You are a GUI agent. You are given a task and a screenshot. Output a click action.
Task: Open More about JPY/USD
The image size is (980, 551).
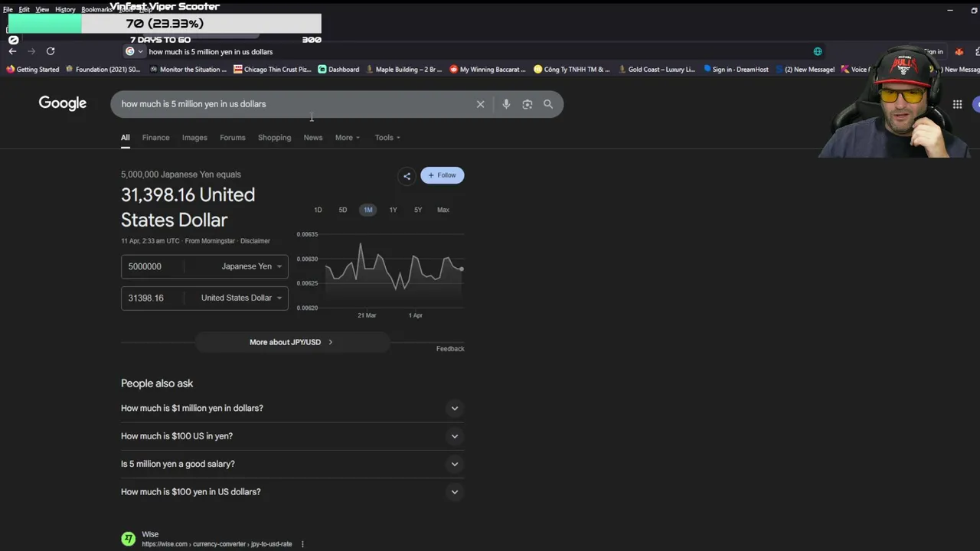point(292,342)
